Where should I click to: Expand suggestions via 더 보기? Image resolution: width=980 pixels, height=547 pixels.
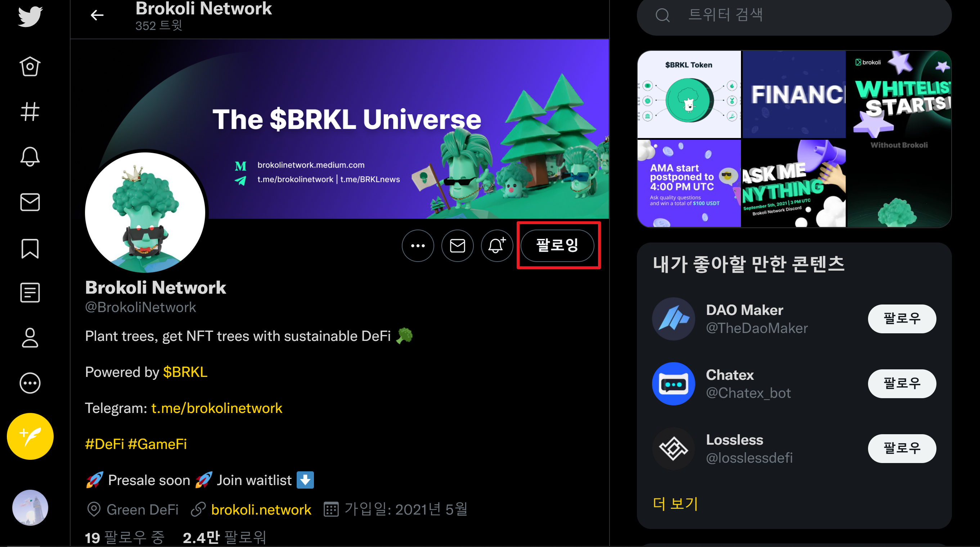pyautogui.click(x=675, y=504)
